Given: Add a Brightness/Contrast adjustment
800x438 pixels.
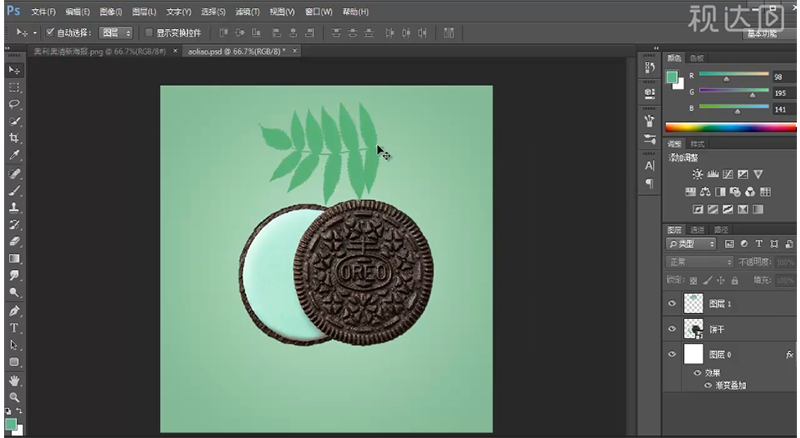Looking at the screenshot, I should pyautogui.click(x=697, y=175).
